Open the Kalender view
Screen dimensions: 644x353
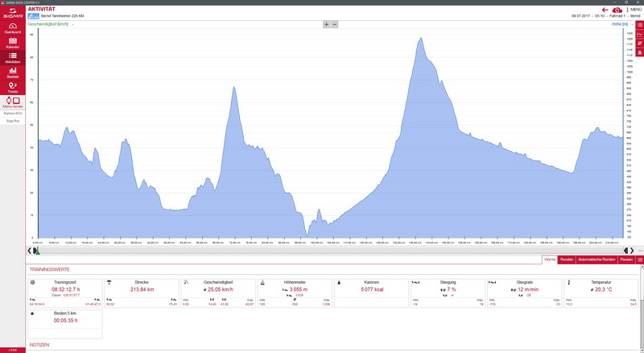[x=13, y=43]
